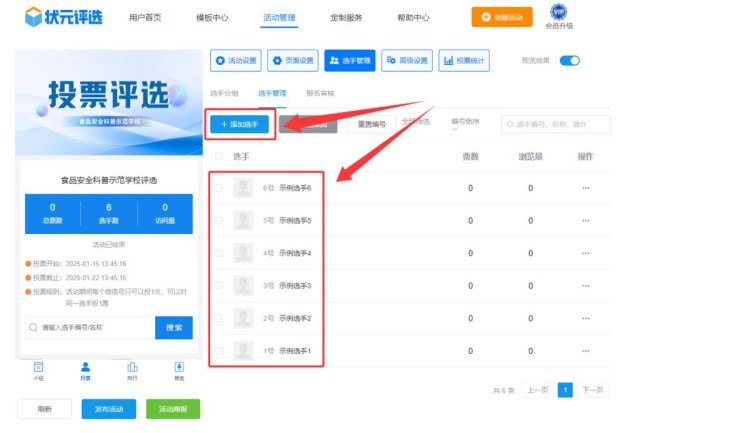Toggle the 预览效果 switch

(x=569, y=61)
